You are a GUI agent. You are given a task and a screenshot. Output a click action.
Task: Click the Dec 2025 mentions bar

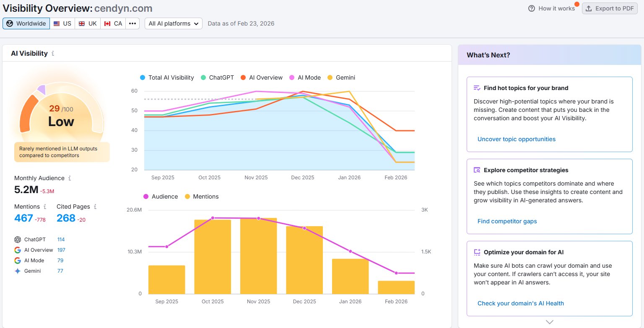point(304,260)
